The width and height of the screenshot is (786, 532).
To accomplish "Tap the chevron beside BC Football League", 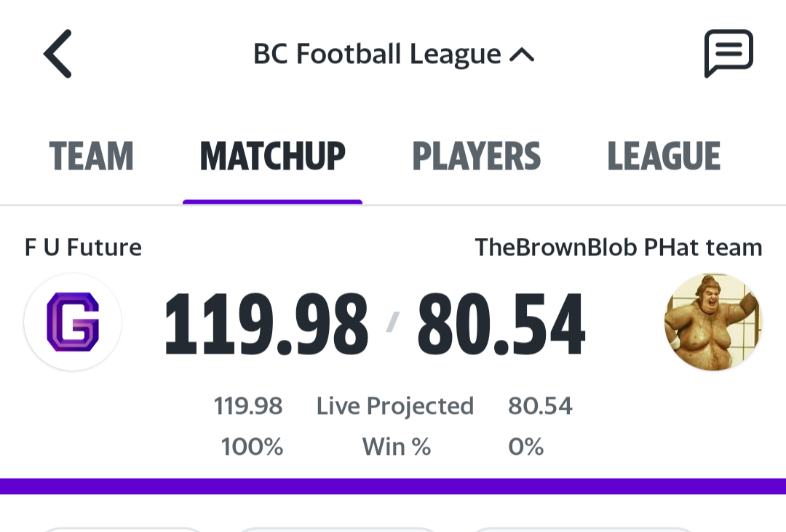I will click(x=522, y=55).
